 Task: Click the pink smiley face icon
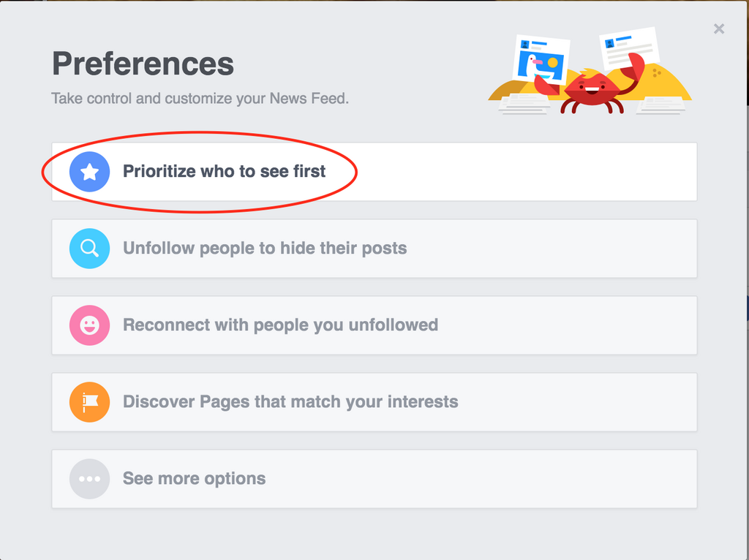89,325
